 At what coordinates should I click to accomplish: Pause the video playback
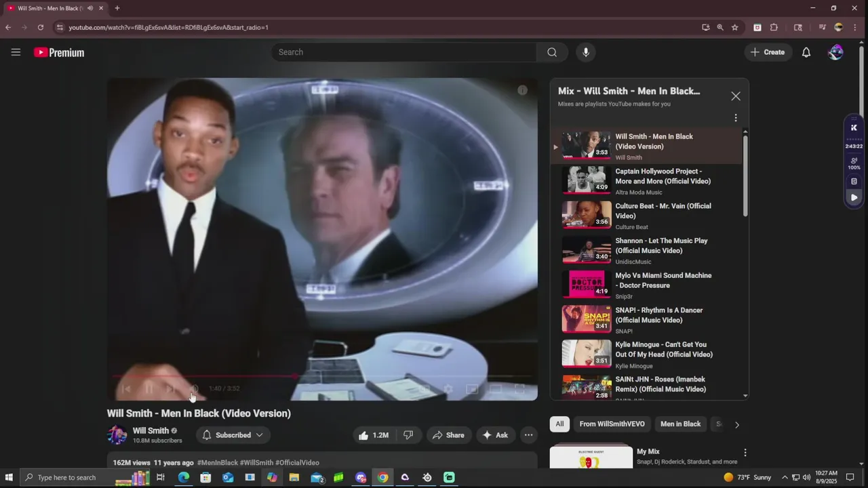149,388
